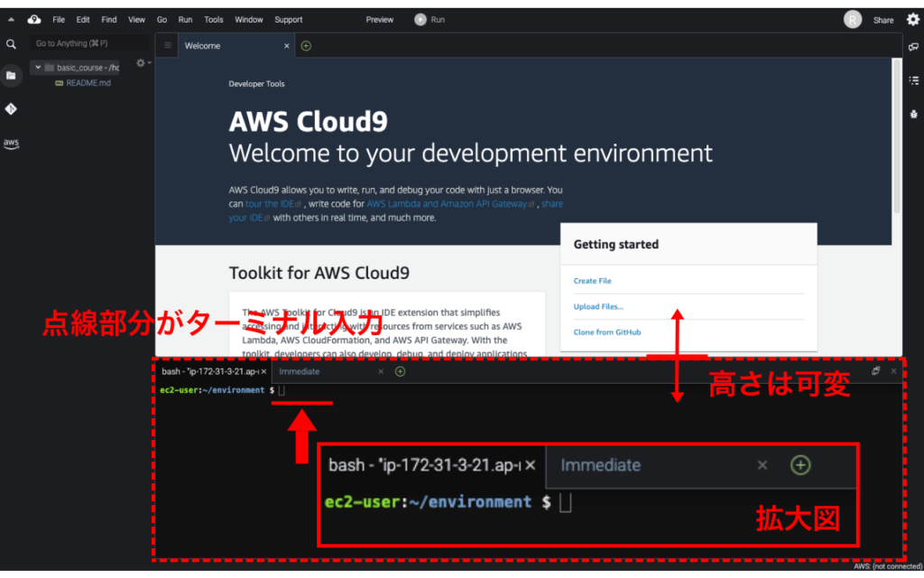Open Preferences with the top-right gear icon
This screenshot has width=924, height=578.
[x=913, y=20]
